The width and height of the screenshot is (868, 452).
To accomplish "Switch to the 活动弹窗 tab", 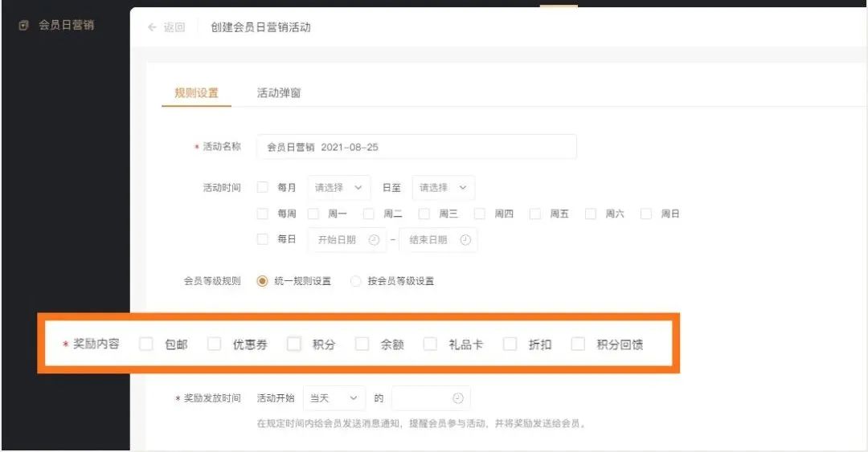I will point(279,93).
